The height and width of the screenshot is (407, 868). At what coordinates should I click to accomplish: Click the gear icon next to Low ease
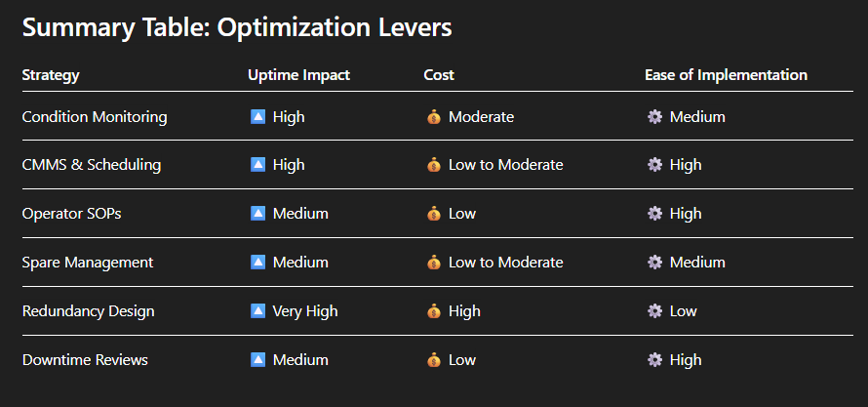[654, 311]
